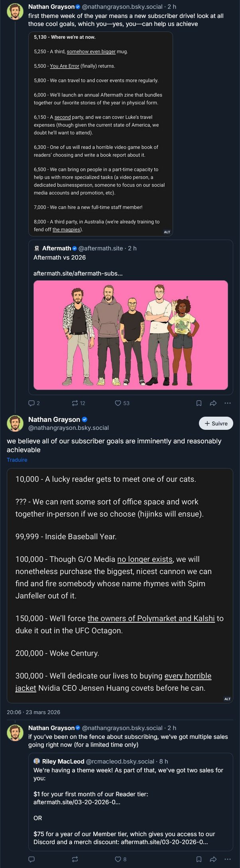This screenshot has height=868, width=240.
Task: Open more options on the multiple sales post
Action: pos(228,859)
